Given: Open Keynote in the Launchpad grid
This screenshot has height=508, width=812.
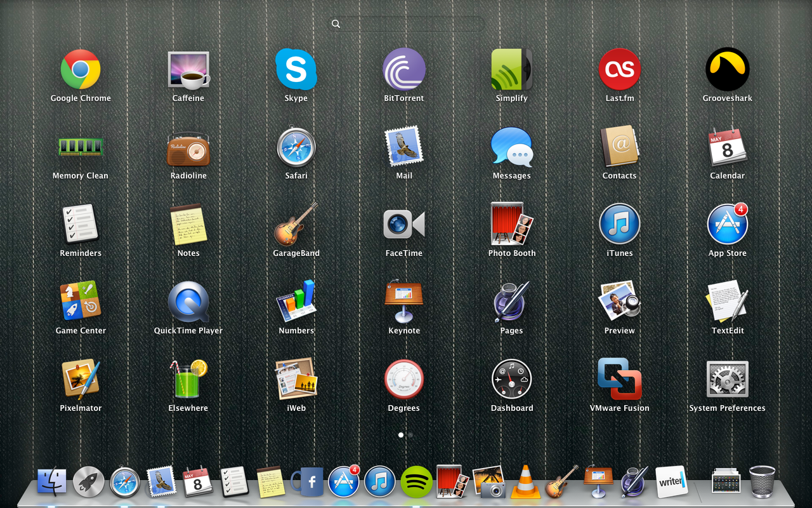Looking at the screenshot, I should coord(404,302).
